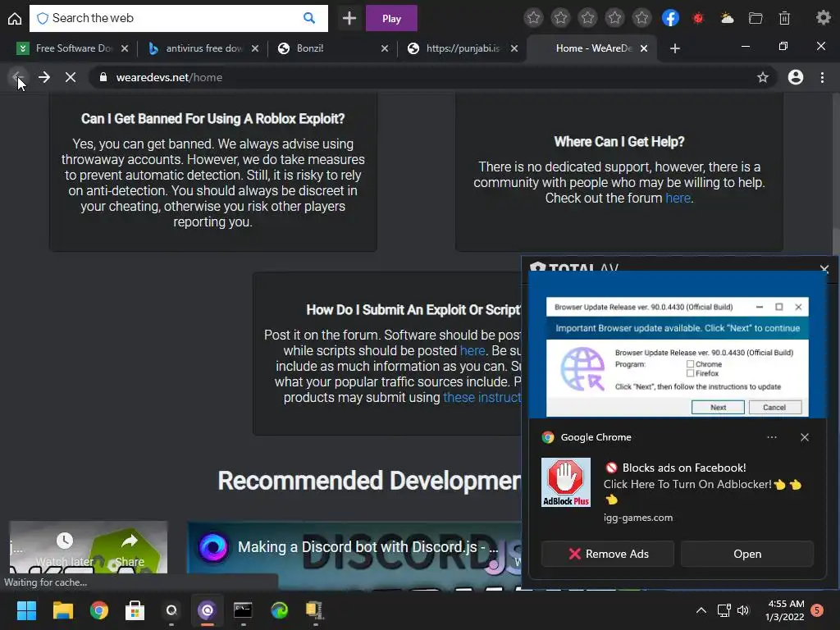Open the browser home icon
Image resolution: width=840 pixels, height=630 pixels.
click(x=15, y=19)
